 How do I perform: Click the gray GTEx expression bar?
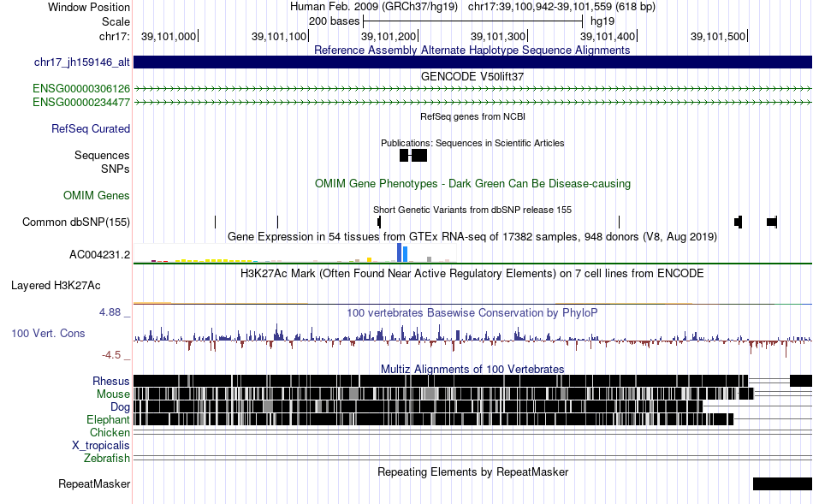pyautogui.click(x=430, y=259)
